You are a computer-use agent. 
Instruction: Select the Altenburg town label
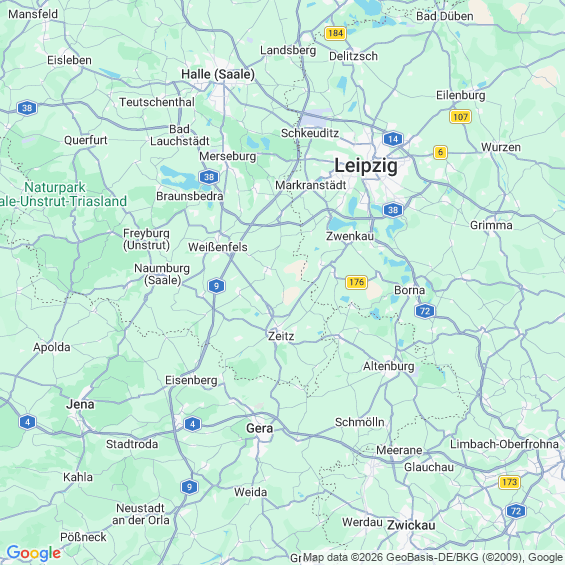388,366
